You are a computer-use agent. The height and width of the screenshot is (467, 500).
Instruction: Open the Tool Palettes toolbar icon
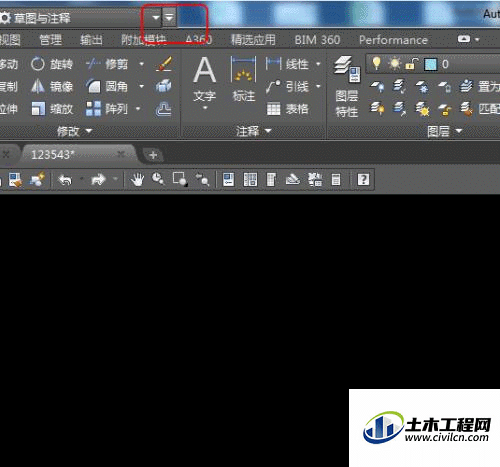pos(271,180)
